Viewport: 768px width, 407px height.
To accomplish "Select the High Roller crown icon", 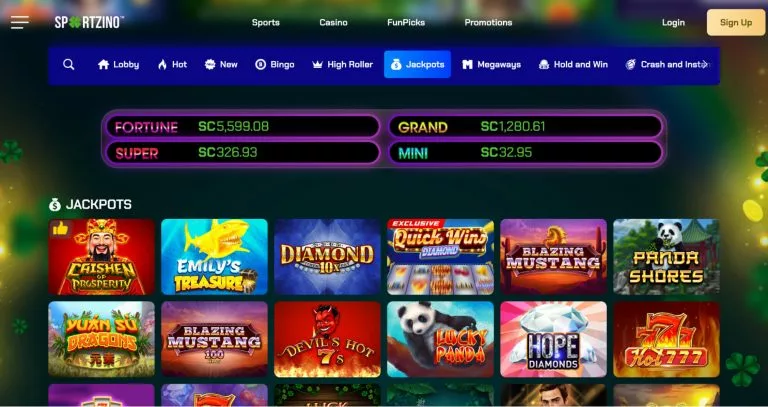I will point(317,65).
